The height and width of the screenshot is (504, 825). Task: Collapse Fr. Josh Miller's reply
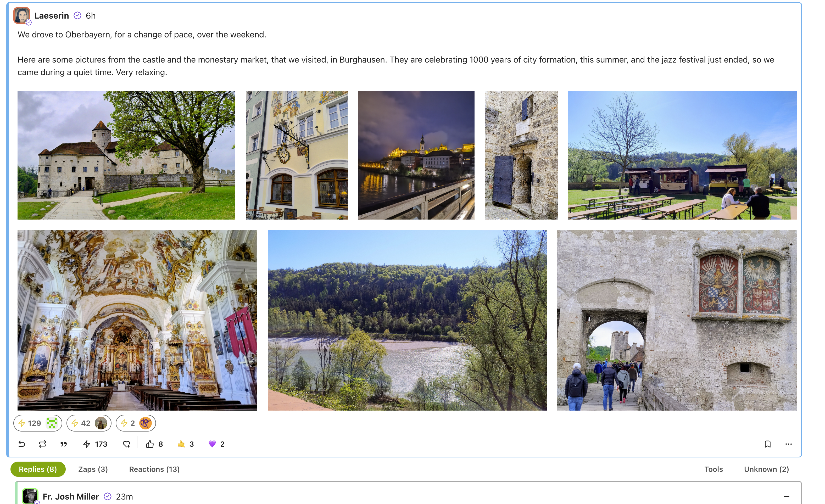click(x=787, y=497)
